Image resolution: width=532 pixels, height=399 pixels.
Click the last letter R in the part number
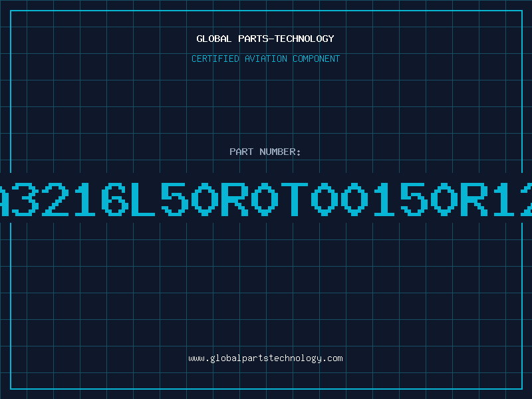(474, 199)
